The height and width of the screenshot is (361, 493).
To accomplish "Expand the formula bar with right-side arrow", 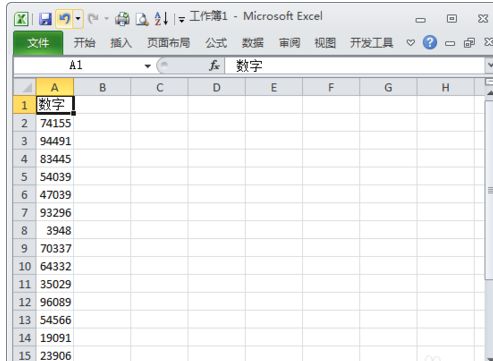I will (489, 65).
